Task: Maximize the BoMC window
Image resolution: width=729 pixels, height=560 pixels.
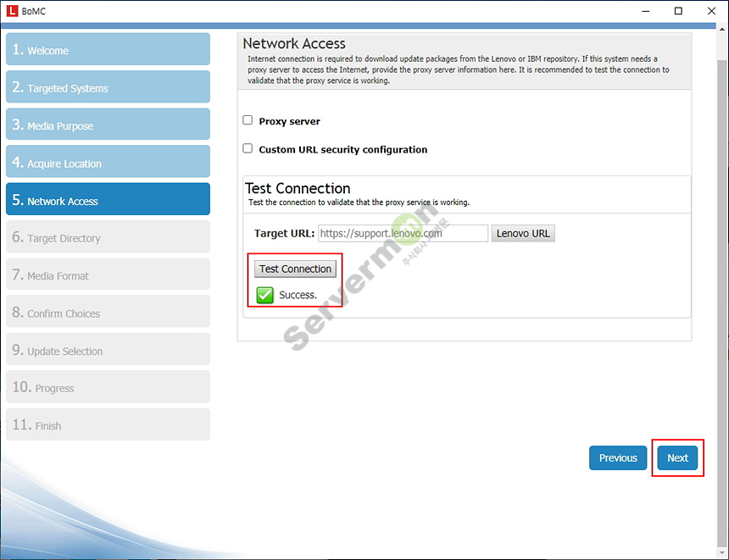Action: tap(678, 11)
